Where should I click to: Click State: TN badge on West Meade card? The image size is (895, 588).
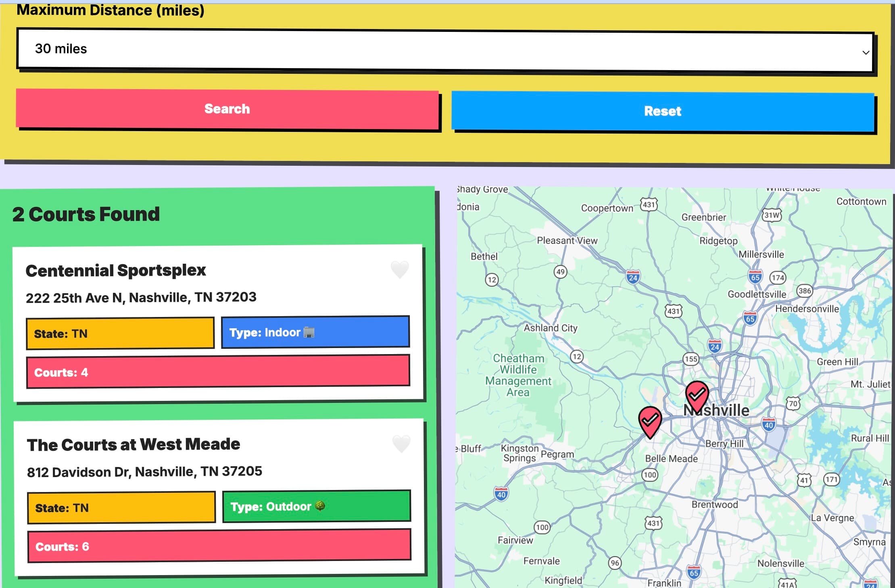pyautogui.click(x=121, y=507)
